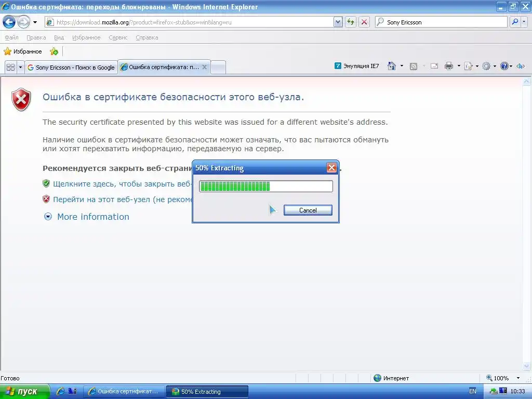Expand More information section arrow

(x=48, y=217)
